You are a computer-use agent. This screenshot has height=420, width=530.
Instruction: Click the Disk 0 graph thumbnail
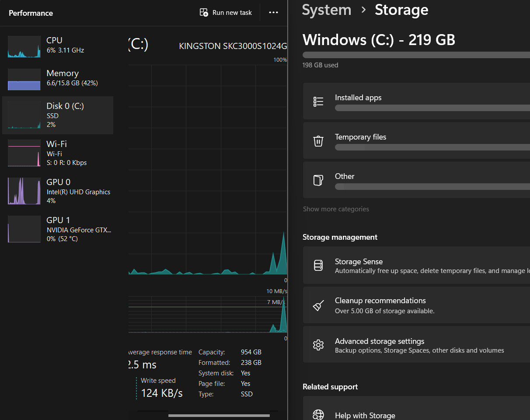point(24,115)
